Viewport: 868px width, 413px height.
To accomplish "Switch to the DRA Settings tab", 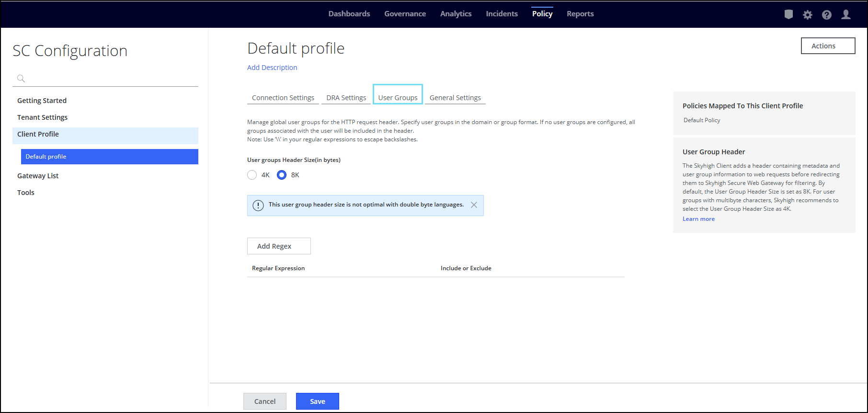I will pos(346,98).
